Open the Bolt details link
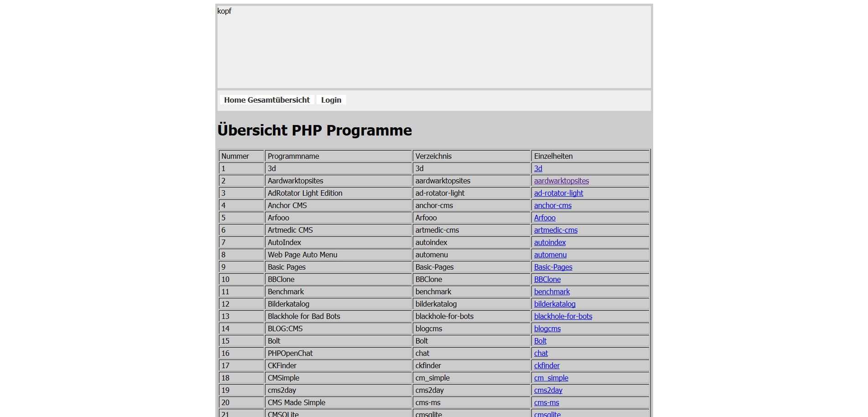868x417 pixels. click(x=540, y=341)
